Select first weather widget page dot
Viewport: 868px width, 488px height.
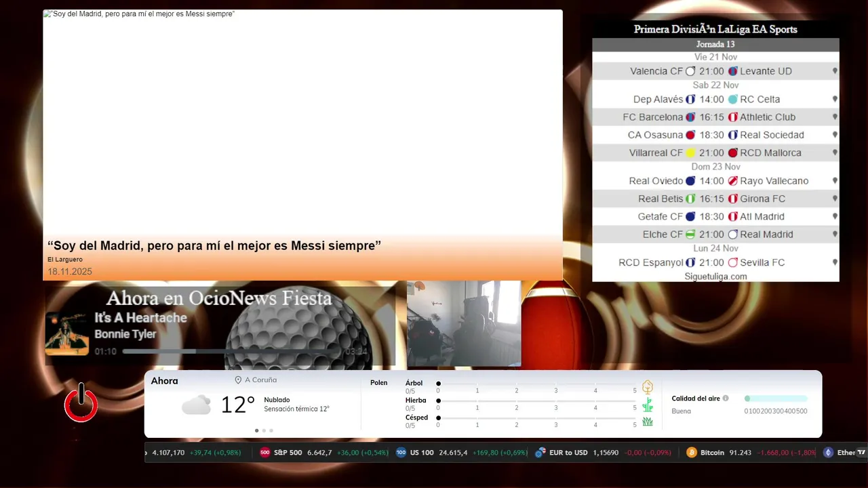(x=256, y=430)
